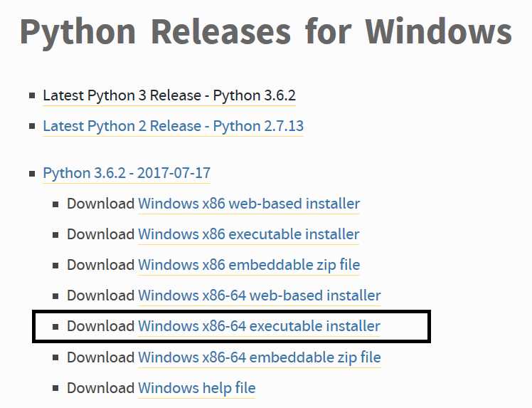The height and width of the screenshot is (408, 532).
Task: Download the Windows x86 executable installer
Action: [249, 234]
